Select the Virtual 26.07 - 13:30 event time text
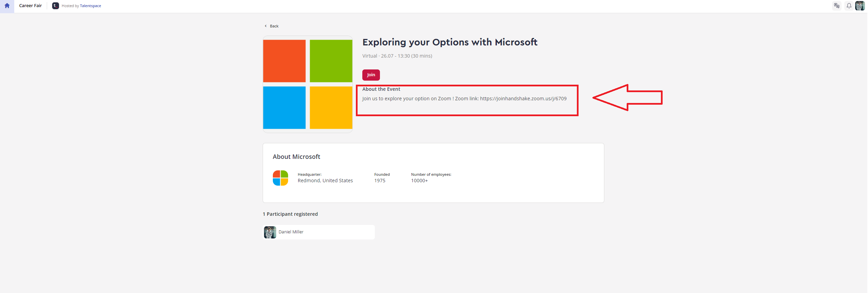This screenshot has width=868, height=293. coord(397,56)
